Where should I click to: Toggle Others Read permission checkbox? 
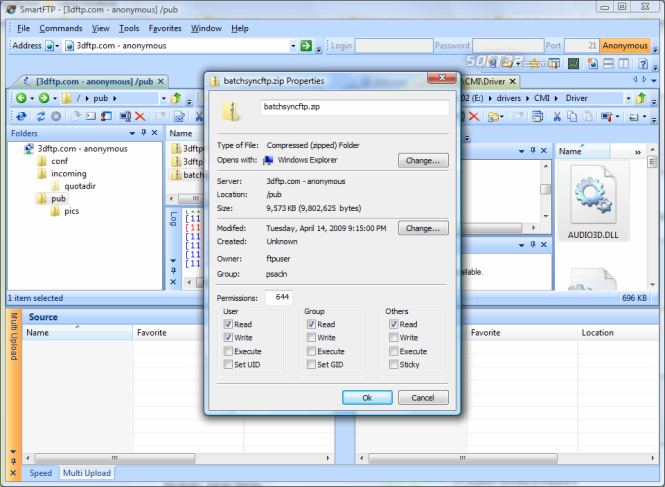click(x=394, y=324)
